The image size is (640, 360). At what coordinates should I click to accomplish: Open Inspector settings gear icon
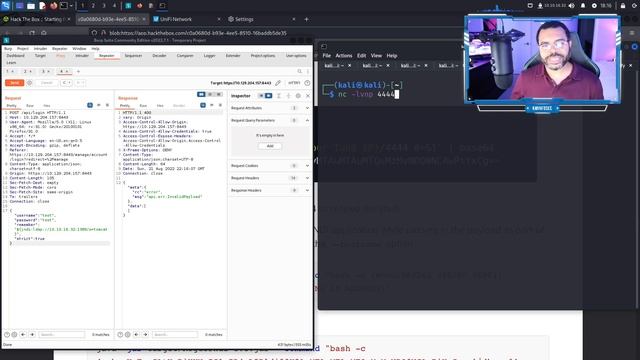tap(298, 96)
